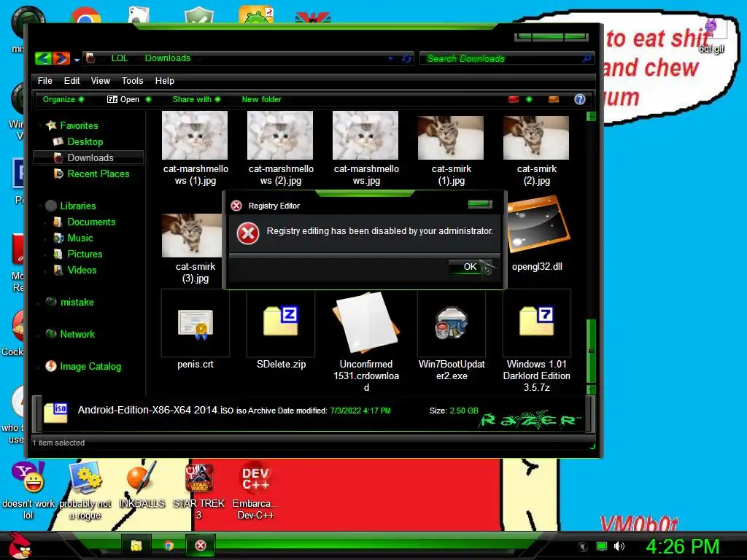Select the cat-smirk (2).jpg thumbnail
The height and width of the screenshot is (560, 747).
coord(536,138)
